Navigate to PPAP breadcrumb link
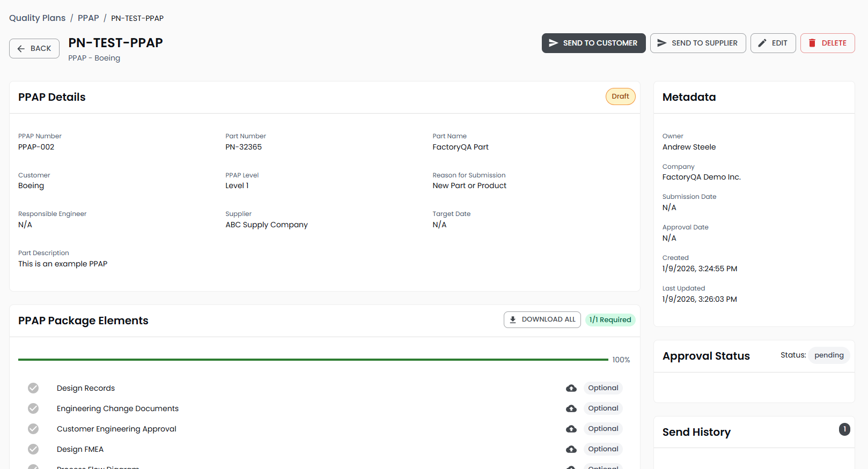868x469 pixels. [88, 18]
